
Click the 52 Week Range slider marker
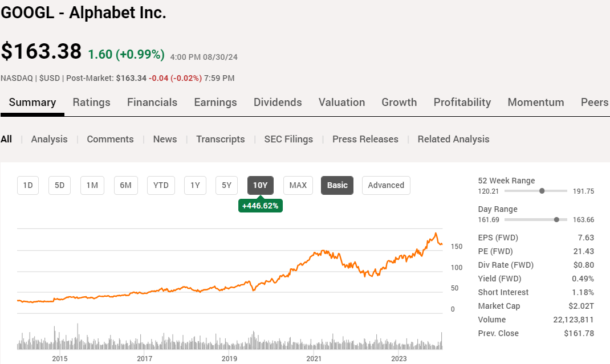pyautogui.click(x=542, y=191)
